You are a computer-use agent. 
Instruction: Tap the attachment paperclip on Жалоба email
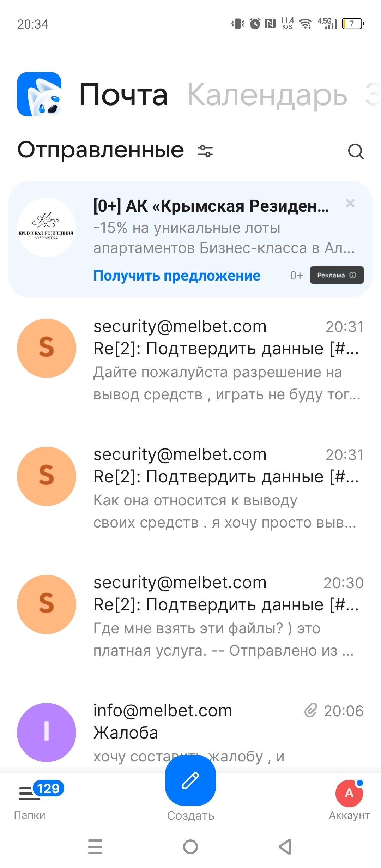coord(311,710)
